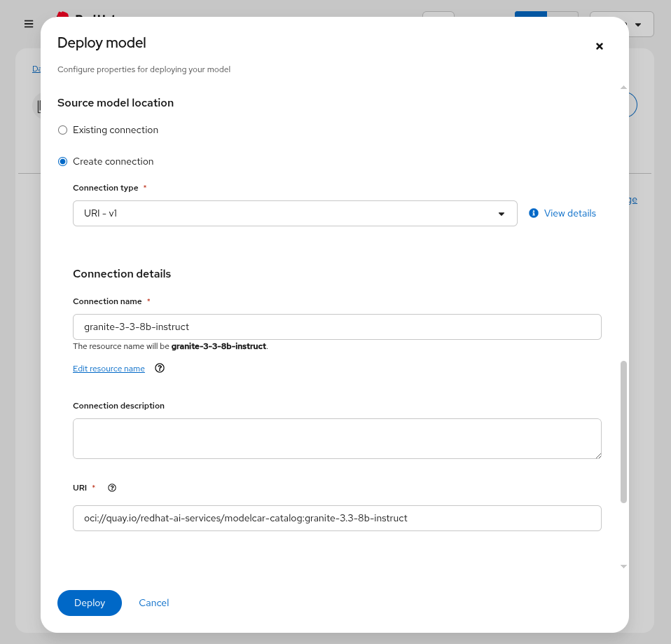Click the Connection description text area
671x644 pixels.
(x=337, y=439)
